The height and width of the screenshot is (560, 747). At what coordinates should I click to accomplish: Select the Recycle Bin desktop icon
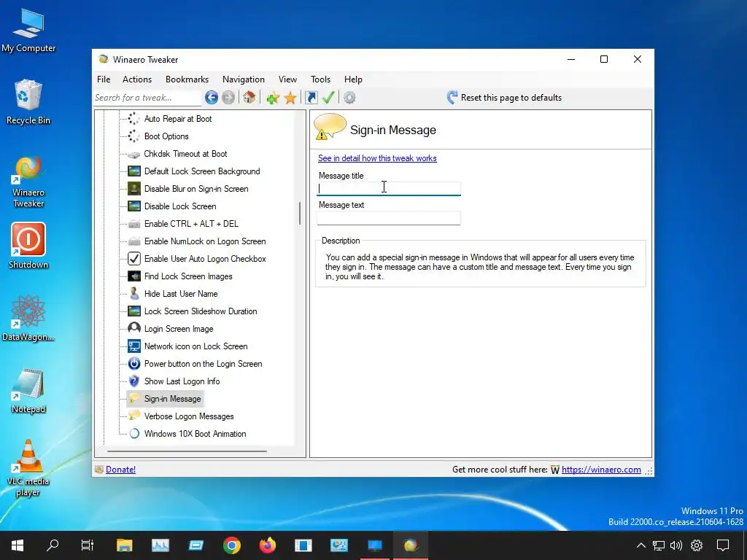pos(28,102)
